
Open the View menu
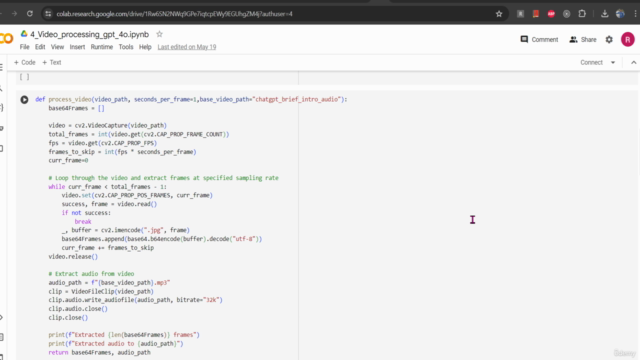point(57,47)
